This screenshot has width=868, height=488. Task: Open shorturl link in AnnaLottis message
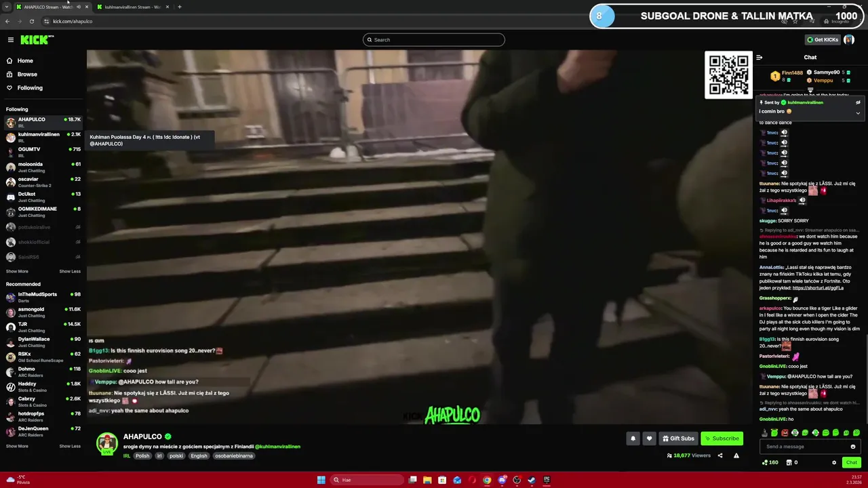pyautogui.click(x=818, y=288)
